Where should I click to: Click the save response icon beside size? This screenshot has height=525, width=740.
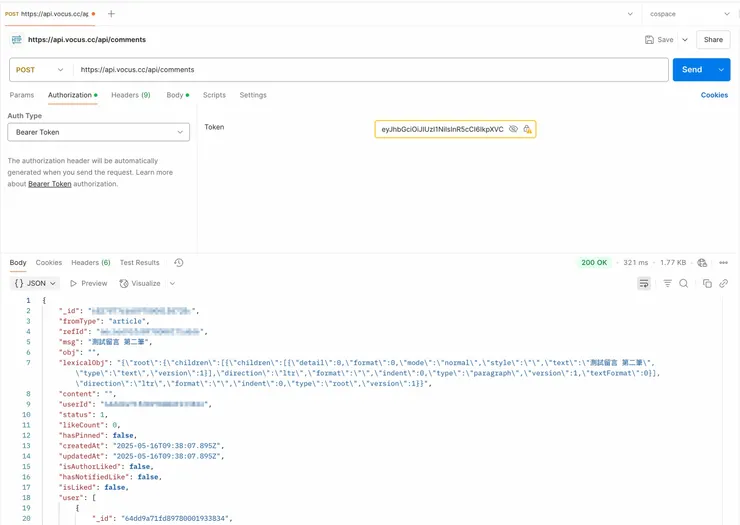point(702,263)
